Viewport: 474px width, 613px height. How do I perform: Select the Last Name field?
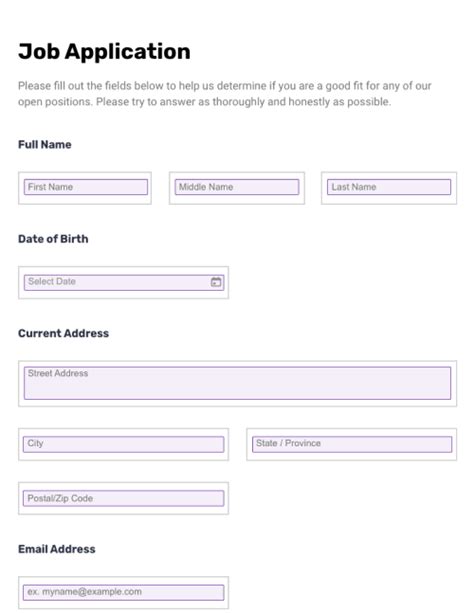(x=389, y=187)
